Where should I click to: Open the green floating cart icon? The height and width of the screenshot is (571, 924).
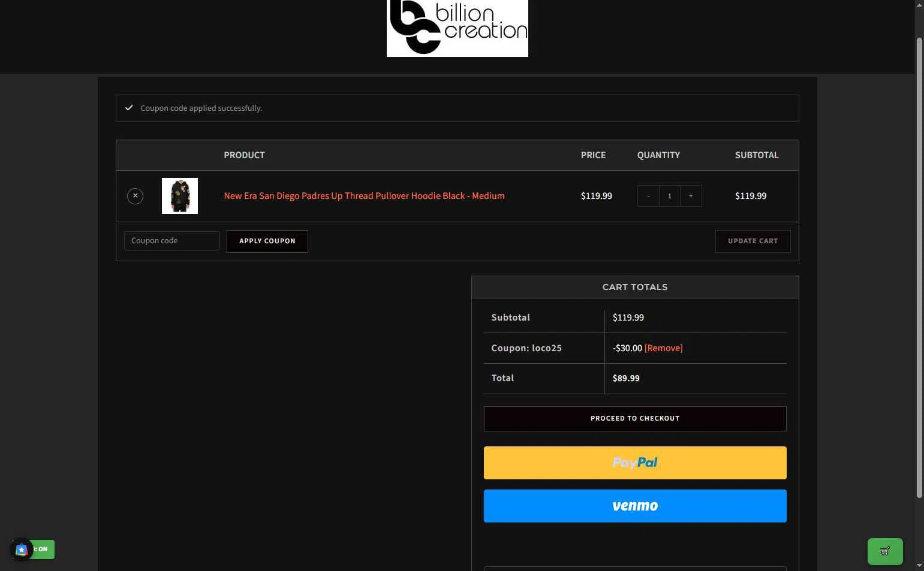tap(885, 551)
